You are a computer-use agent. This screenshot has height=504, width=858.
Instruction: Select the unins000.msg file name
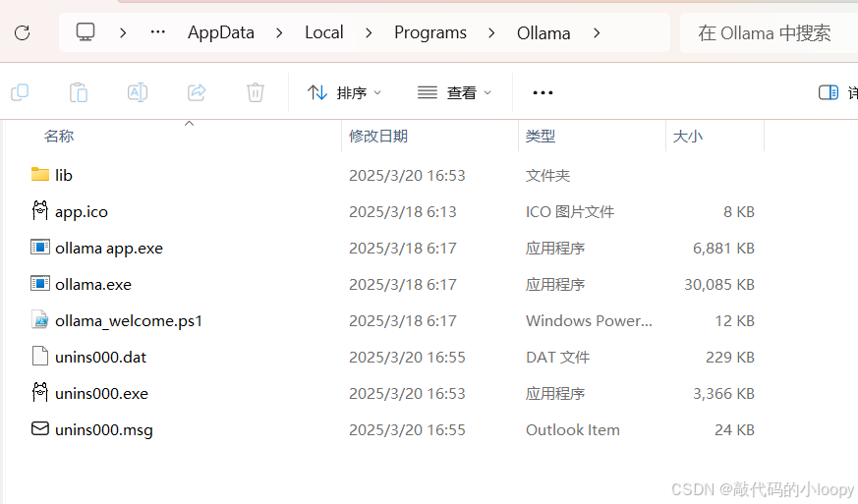click(104, 430)
